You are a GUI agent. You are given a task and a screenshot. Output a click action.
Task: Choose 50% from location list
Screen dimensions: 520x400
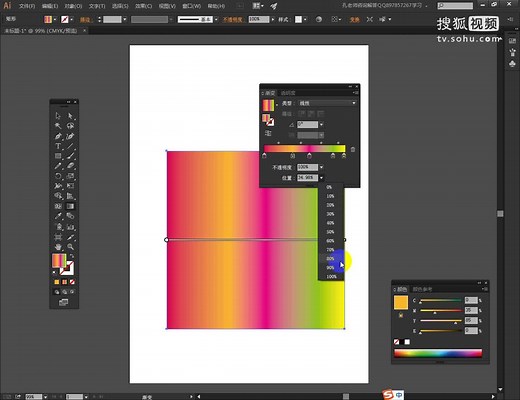pos(330,232)
